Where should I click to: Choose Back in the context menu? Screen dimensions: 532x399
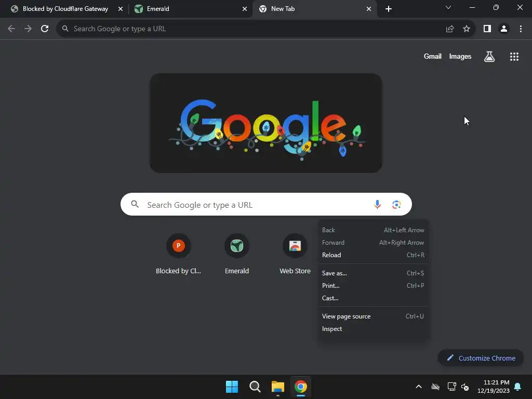pos(373,230)
